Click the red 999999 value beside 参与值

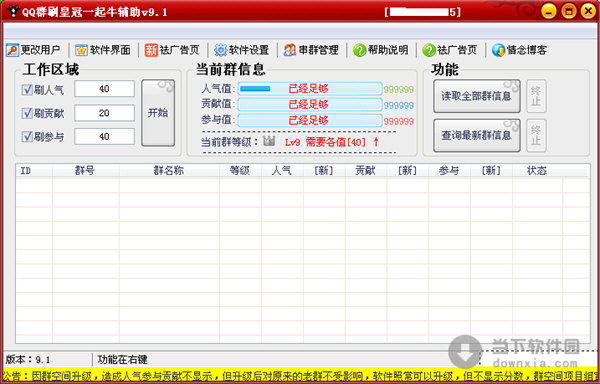tap(399, 121)
